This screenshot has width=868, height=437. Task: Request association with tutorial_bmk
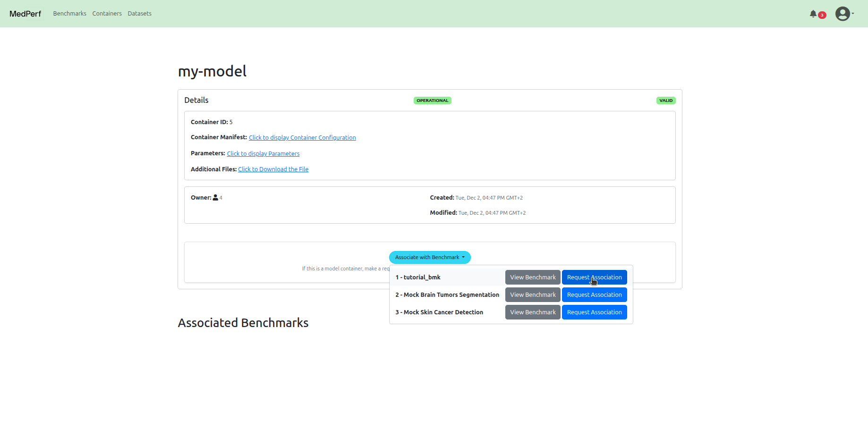tap(594, 277)
